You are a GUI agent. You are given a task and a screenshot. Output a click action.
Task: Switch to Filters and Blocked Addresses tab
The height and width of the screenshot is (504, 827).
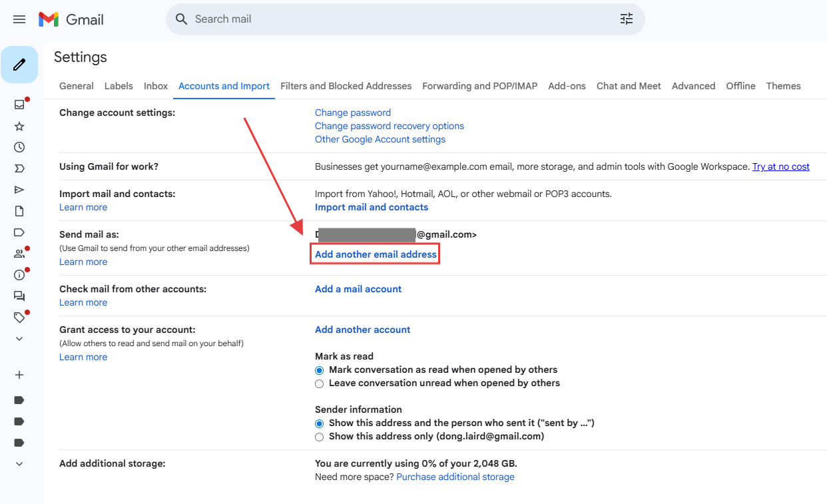pyautogui.click(x=346, y=86)
